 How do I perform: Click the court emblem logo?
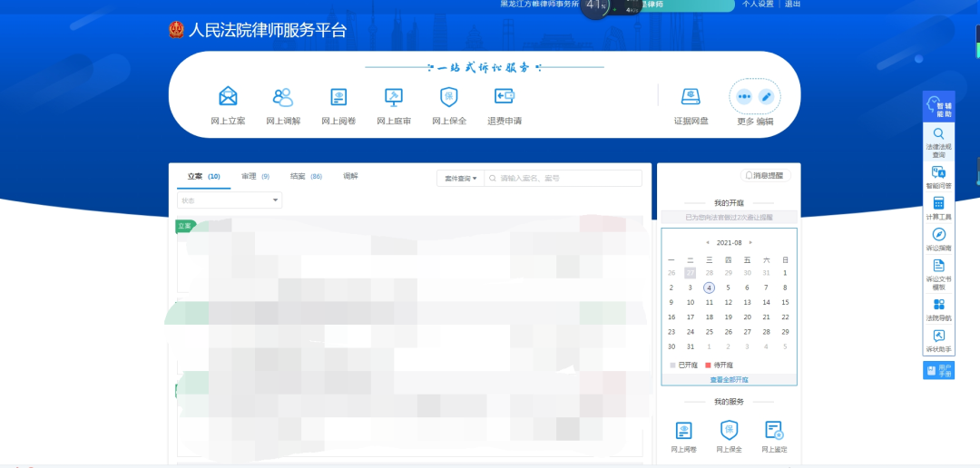(176, 30)
